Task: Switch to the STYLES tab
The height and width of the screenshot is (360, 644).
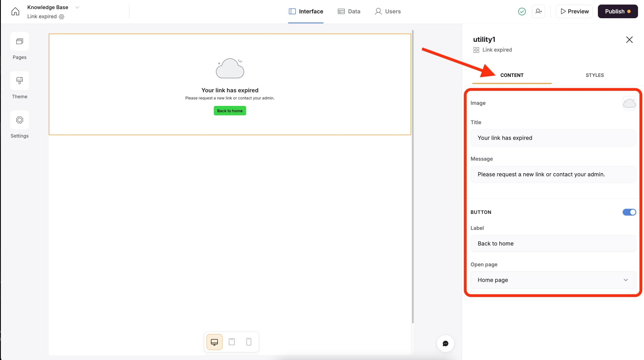Action: pyautogui.click(x=594, y=75)
